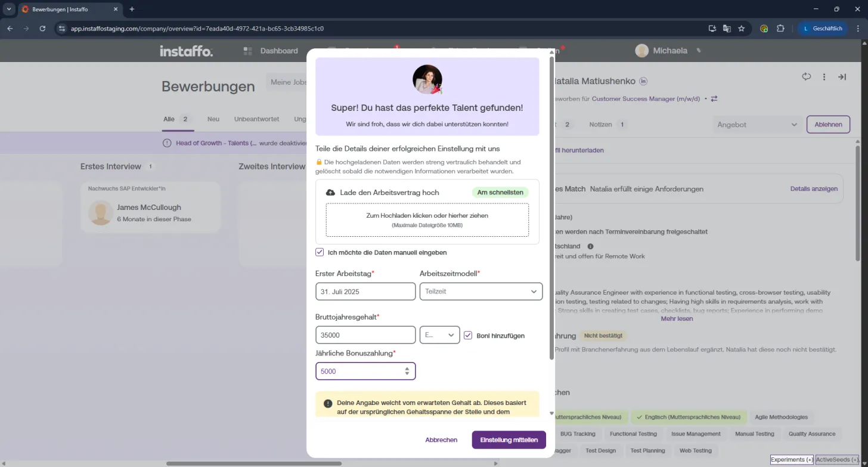868x467 pixels.
Task: Toggle the 'Boni hinzufügen' checkbox
Action: click(468, 335)
